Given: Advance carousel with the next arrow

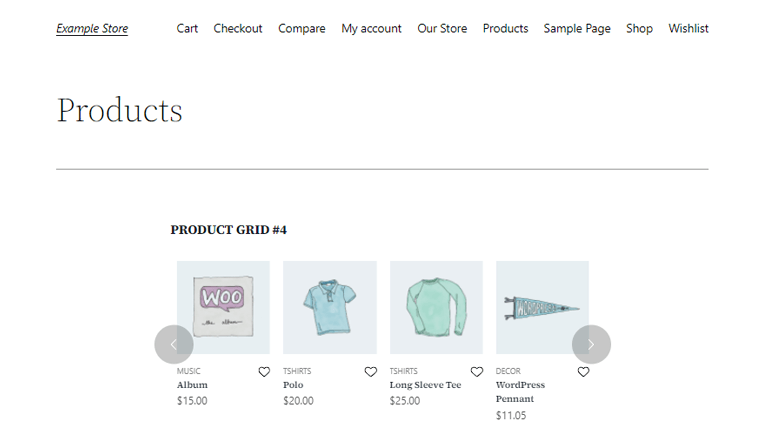Looking at the screenshot, I should click(x=591, y=344).
